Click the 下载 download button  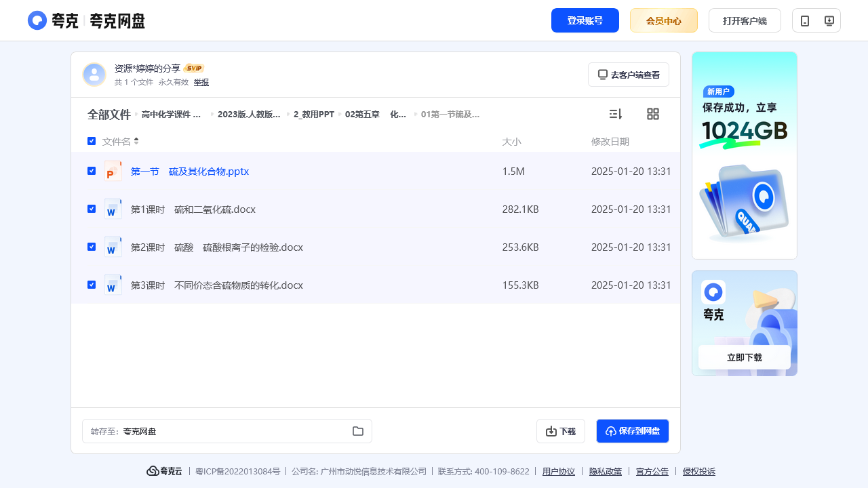tap(561, 431)
